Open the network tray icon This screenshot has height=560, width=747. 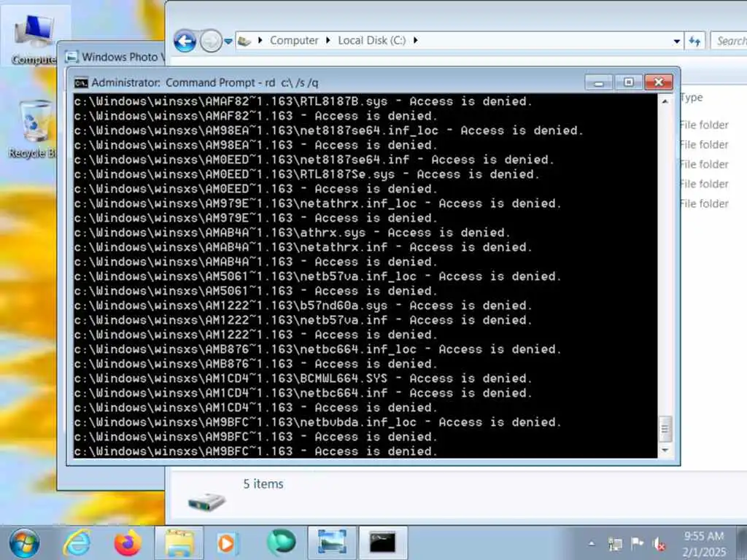click(x=614, y=543)
